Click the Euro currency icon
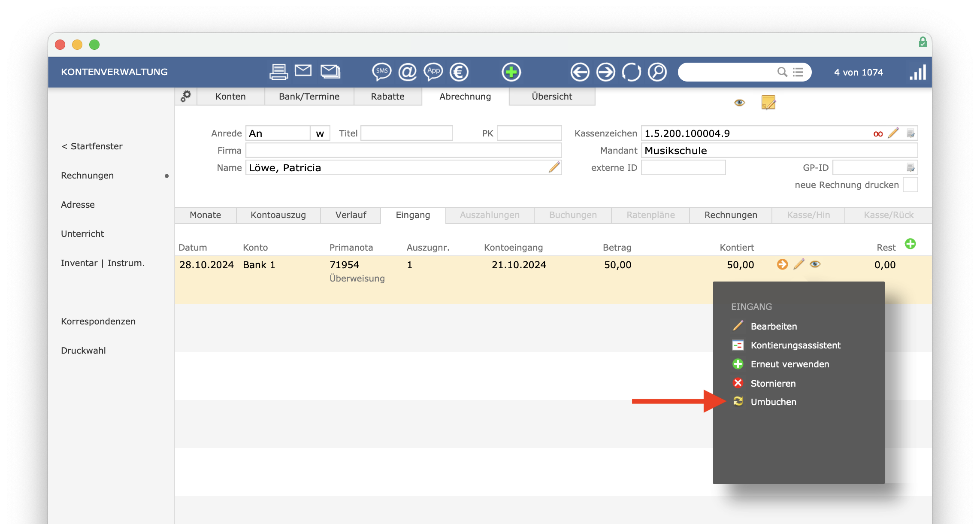The height and width of the screenshot is (524, 980). coord(459,72)
